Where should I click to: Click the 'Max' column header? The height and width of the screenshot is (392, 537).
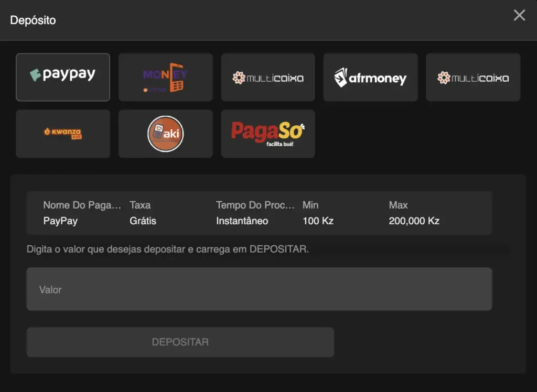coord(399,205)
